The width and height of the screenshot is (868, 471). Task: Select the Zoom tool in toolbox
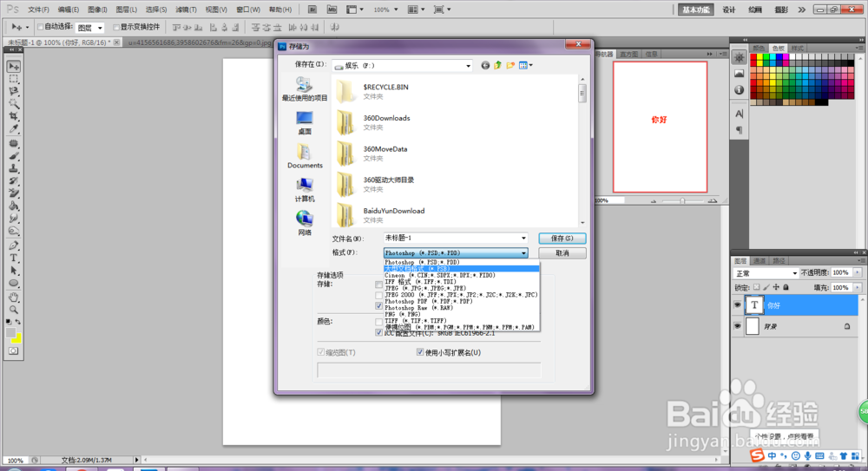tap(14, 310)
